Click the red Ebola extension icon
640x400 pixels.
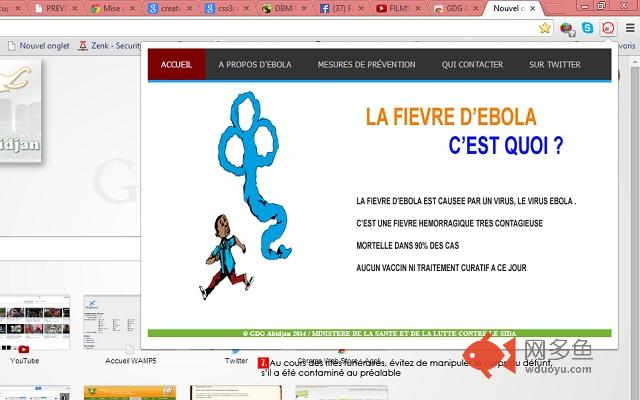tap(606, 28)
